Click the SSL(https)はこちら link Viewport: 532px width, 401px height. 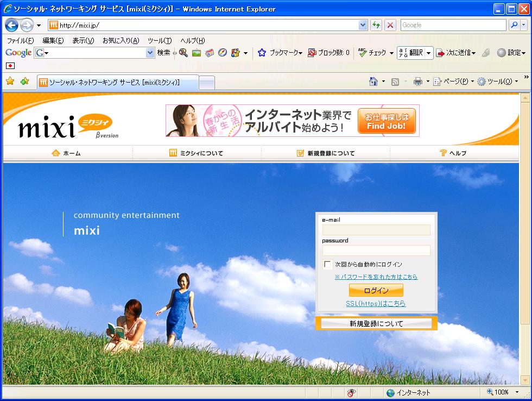click(x=376, y=304)
